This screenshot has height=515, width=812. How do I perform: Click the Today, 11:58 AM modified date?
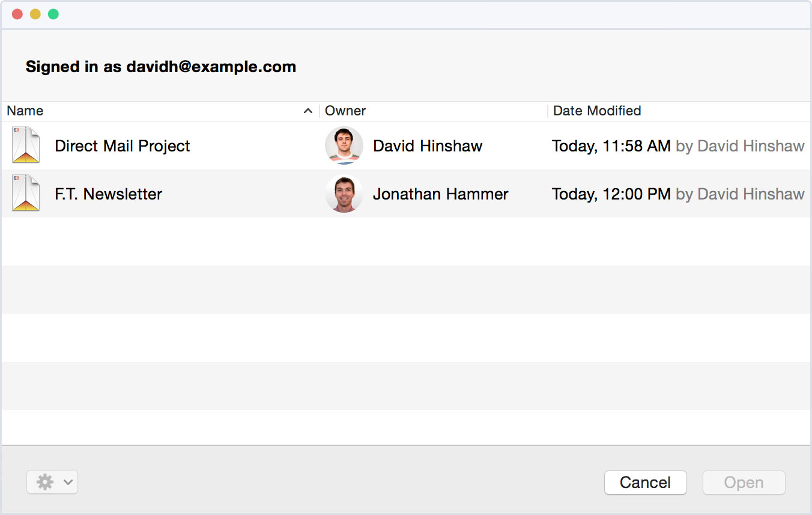pos(611,146)
